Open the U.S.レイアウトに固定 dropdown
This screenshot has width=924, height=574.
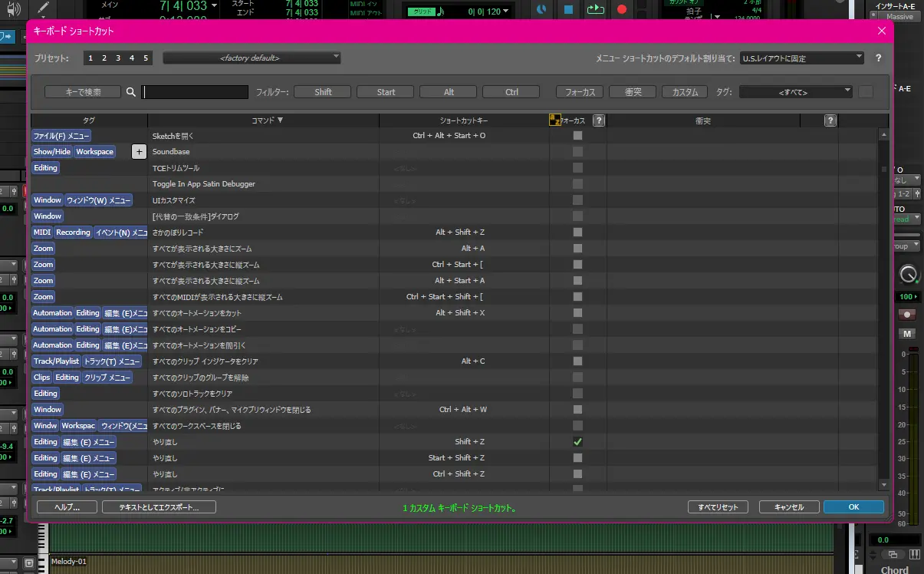coord(801,57)
